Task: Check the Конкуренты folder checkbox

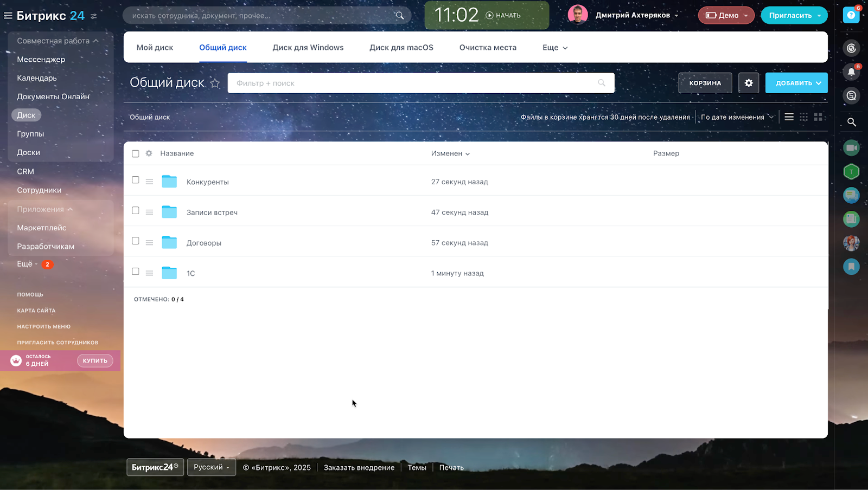Action: coord(136,180)
